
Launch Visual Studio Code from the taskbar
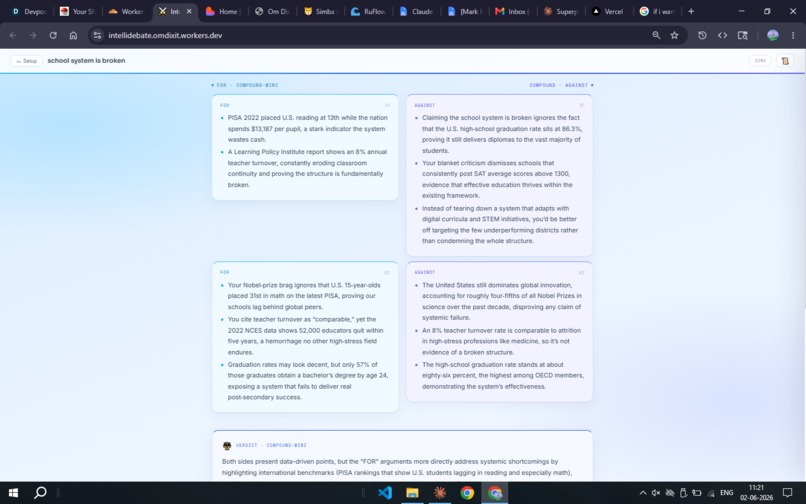[x=384, y=493]
